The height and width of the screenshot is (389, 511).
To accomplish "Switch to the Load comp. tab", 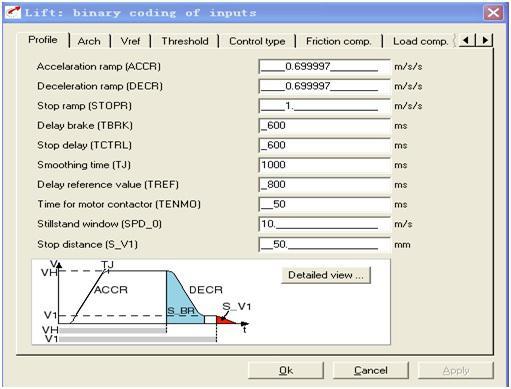I will 420,41.
